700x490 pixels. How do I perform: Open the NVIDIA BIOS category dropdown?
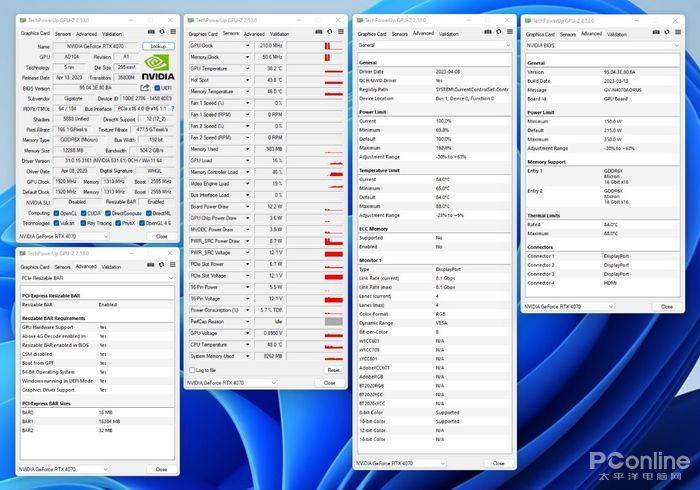tap(602, 46)
